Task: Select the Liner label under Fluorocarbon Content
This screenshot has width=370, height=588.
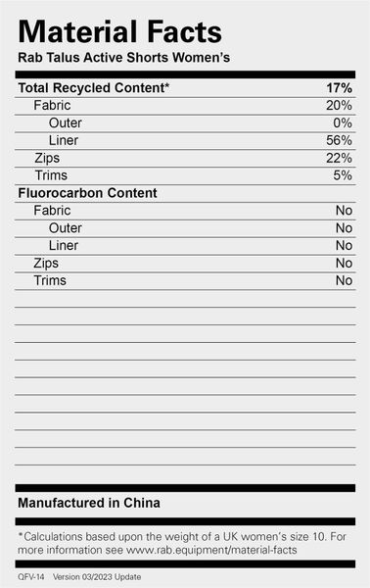Action: pyautogui.click(x=64, y=246)
